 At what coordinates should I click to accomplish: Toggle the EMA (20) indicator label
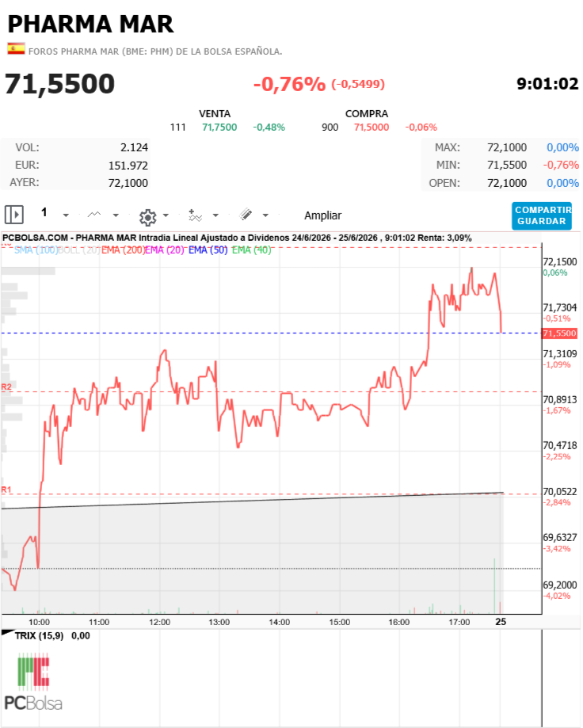(165, 250)
